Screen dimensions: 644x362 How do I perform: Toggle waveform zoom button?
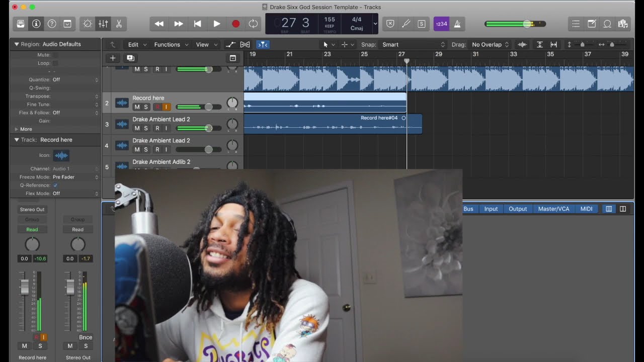tap(522, 44)
